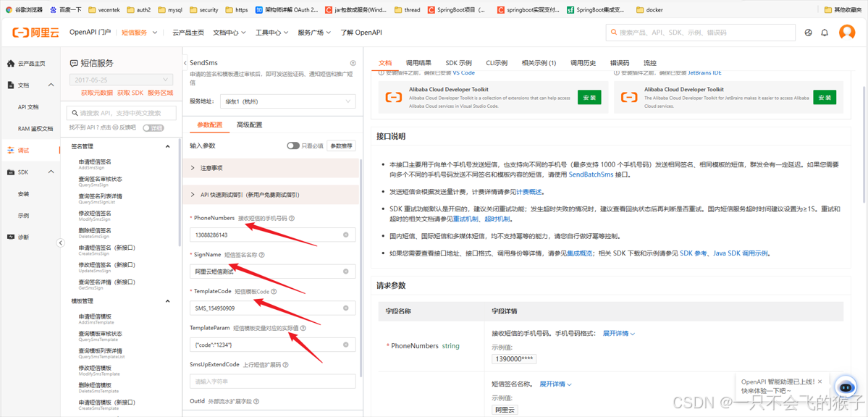Image resolution: width=868 pixels, height=417 pixels.
Task: Select the 调试 debug sliders icon
Action: (11, 150)
